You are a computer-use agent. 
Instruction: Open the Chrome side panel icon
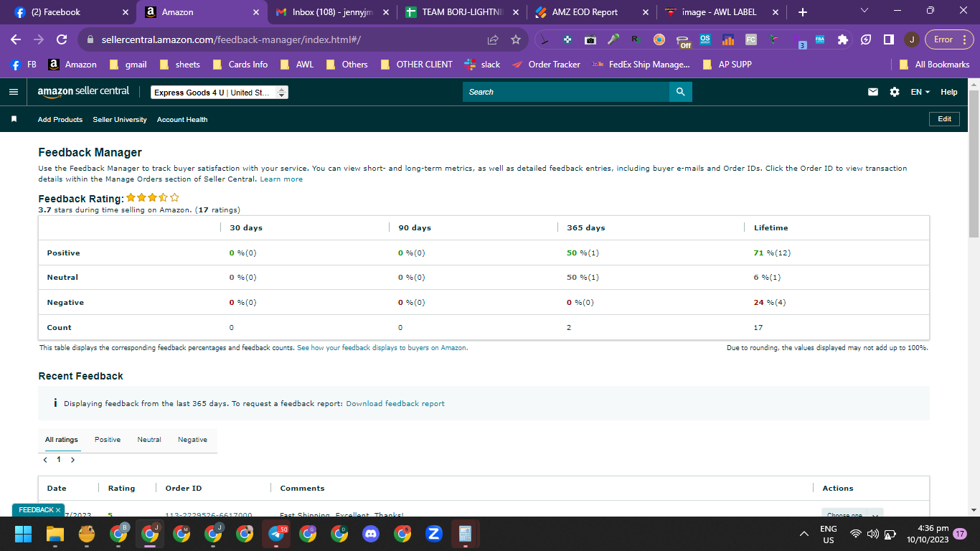click(888, 40)
